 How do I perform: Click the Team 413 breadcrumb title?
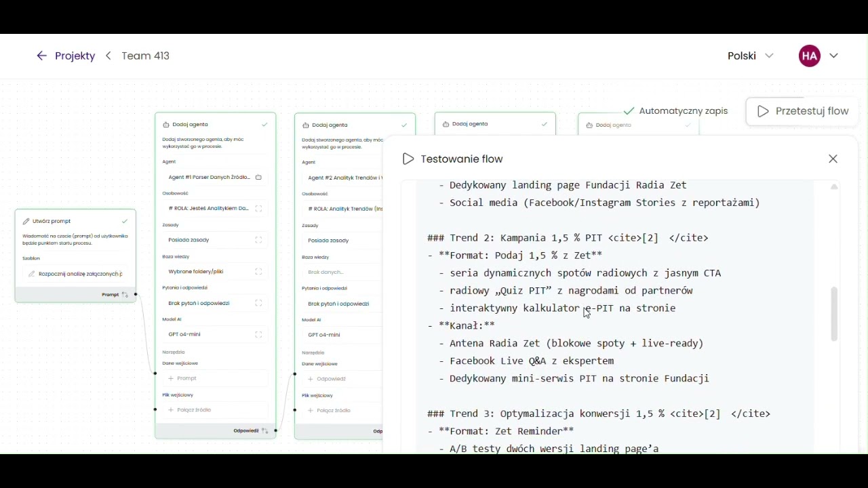[x=145, y=56]
